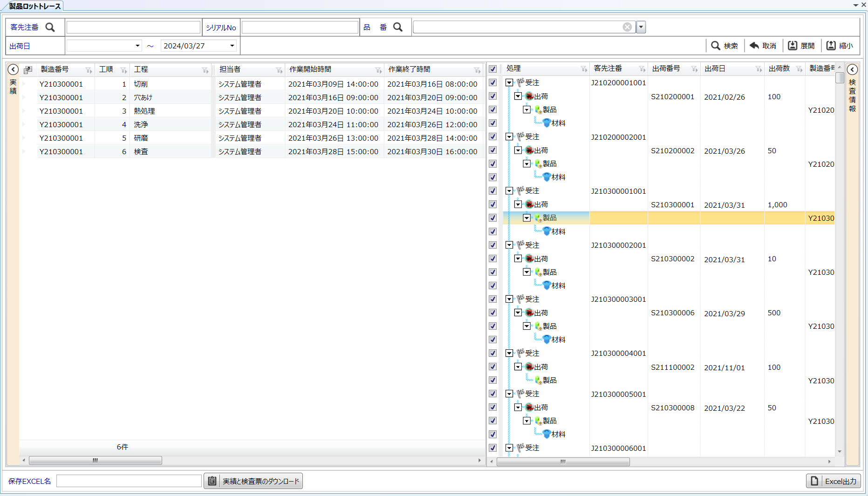The image size is (868, 496).
Task: Click the 検査情報 panel collapse arrow icon
Action: pos(852,69)
